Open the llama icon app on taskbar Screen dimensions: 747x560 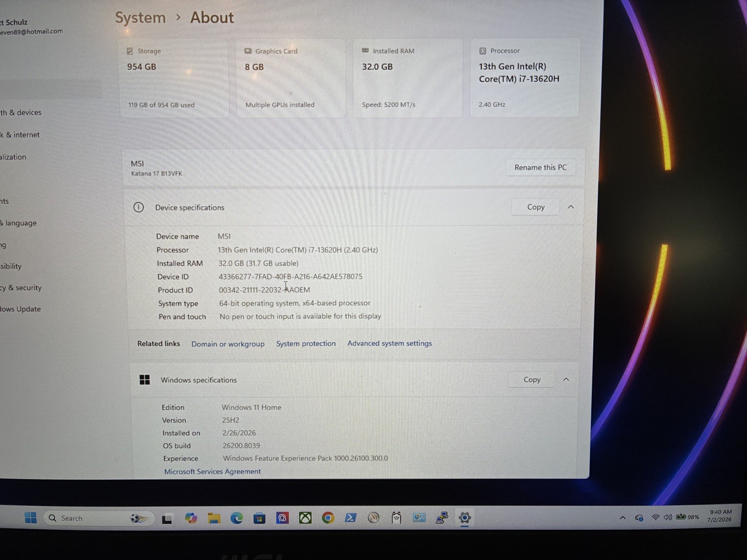tap(396, 517)
